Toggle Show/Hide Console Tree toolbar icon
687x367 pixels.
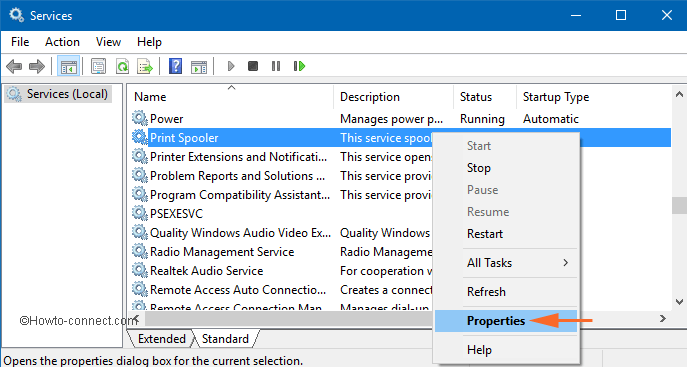point(69,67)
